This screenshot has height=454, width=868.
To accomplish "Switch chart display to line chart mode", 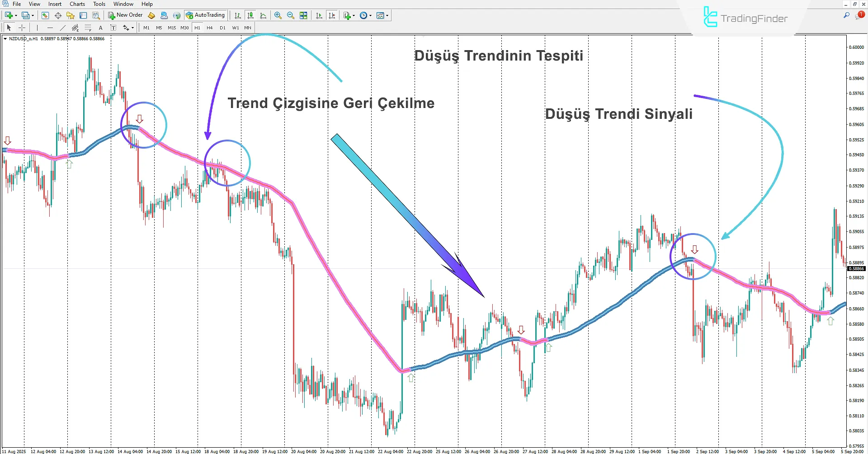I will 264,15.
